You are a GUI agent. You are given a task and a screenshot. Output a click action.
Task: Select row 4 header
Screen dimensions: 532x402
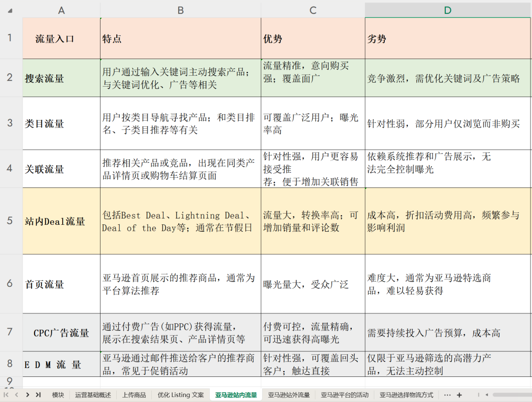coord(10,168)
